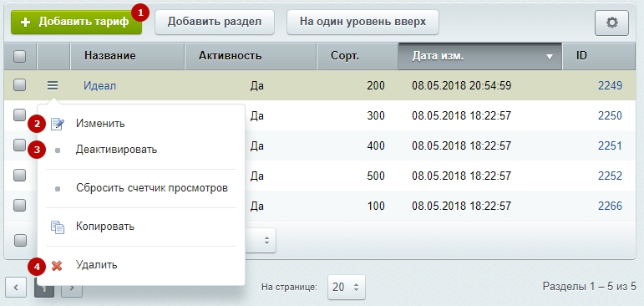The width and height of the screenshot is (644, 306).
Task: Check the box for row ID 2250
Action: click(x=19, y=115)
